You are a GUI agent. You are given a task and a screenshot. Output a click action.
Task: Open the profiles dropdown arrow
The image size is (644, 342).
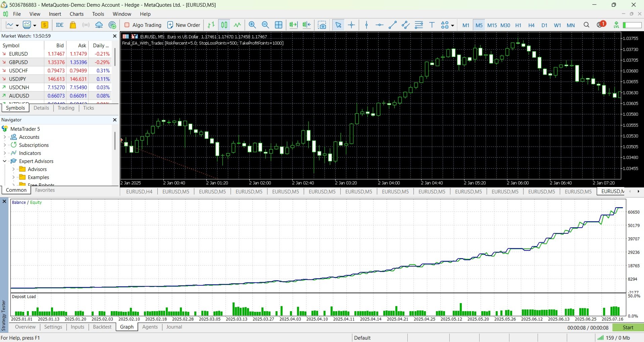pyautogui.click(x=35, y=25)
